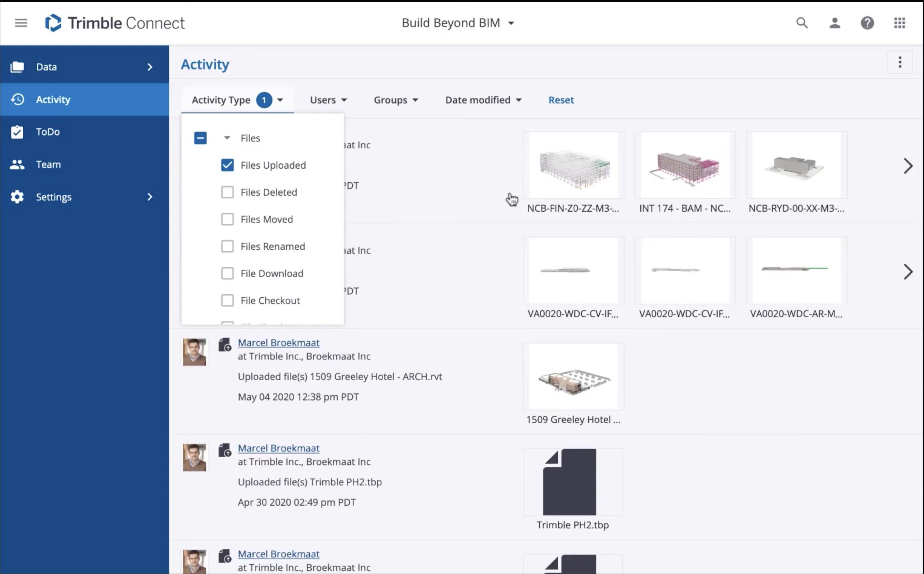Show next thumbnails in NCB-FIN row
Viewport: 924px width, 574px height.
click(x=908, y=166)
